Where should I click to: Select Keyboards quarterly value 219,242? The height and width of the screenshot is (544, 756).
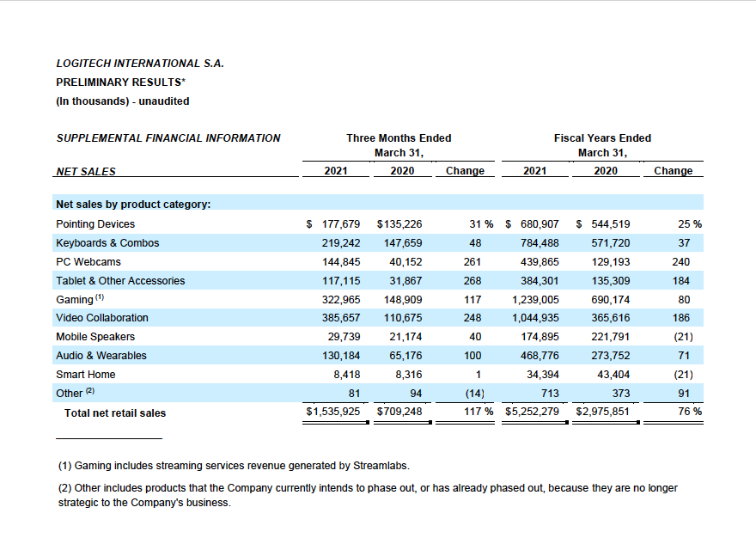click(341, 243)
